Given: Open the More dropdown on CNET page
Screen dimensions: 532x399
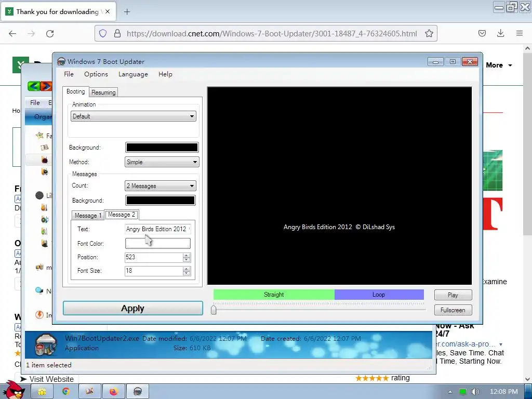Looking at the screenshot, I should 499,65.
